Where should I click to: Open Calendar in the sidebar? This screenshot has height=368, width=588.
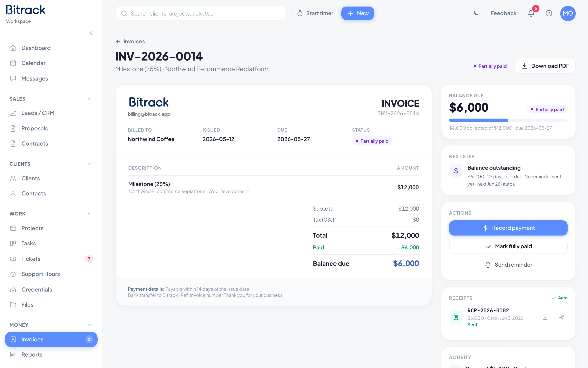pos(51,63)
